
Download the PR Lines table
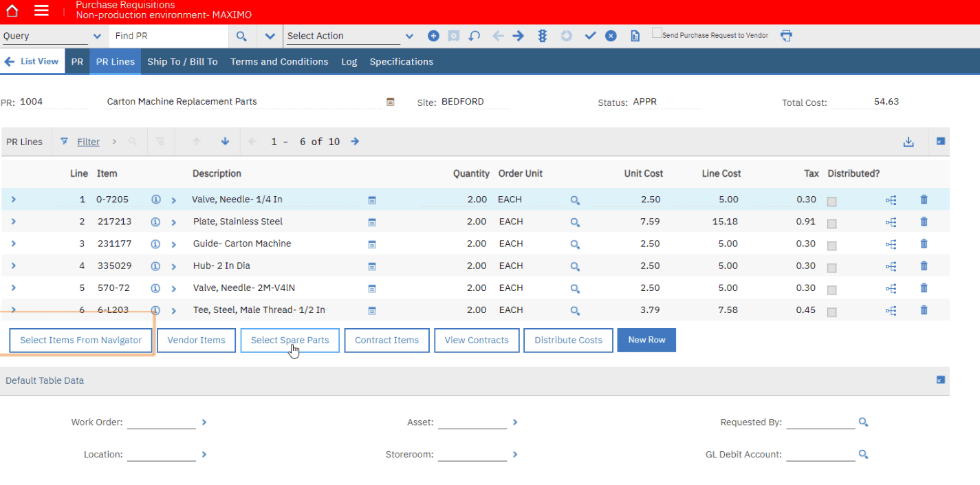click(x=908, y=142)
